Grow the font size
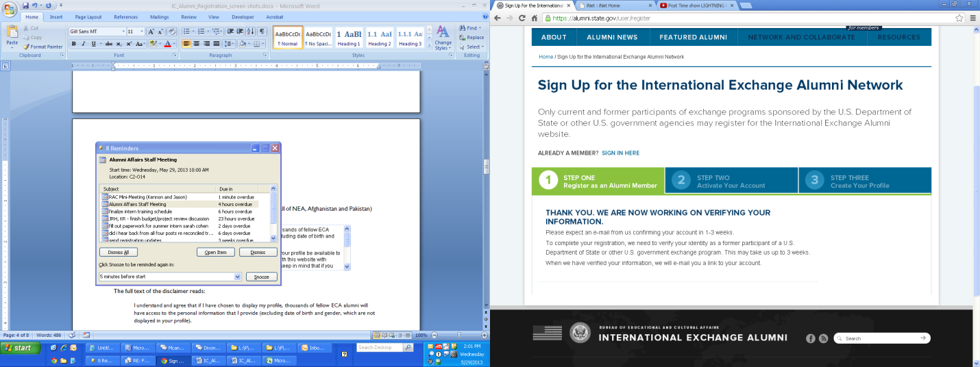 [x=151, y=31]
